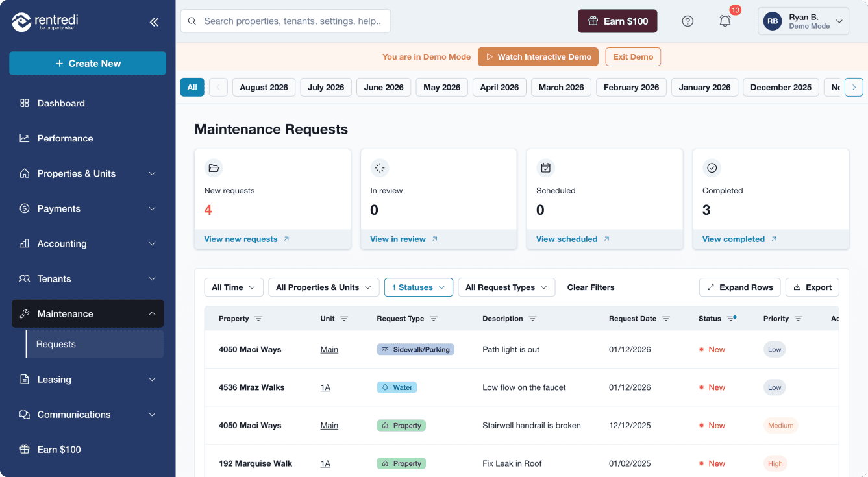Click the RB user avatar
This screenshot has width=868, height=477.
(x=773, y=21)
